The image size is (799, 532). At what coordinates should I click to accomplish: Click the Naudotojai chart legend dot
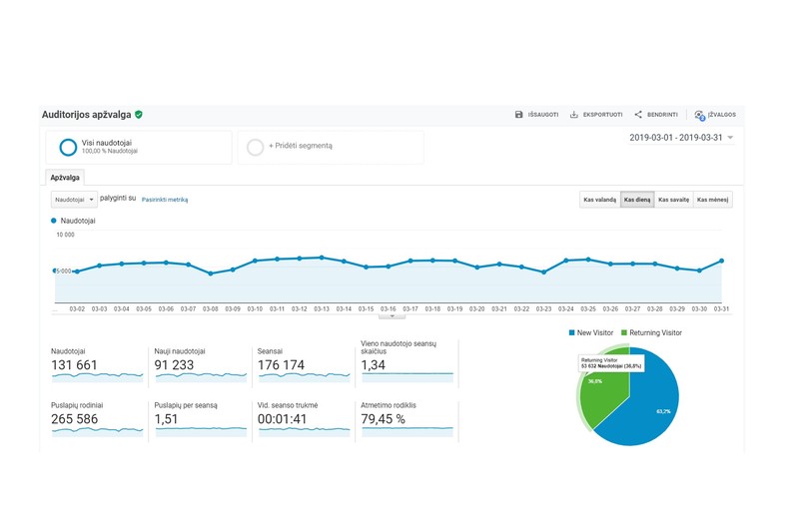[54, 221]
